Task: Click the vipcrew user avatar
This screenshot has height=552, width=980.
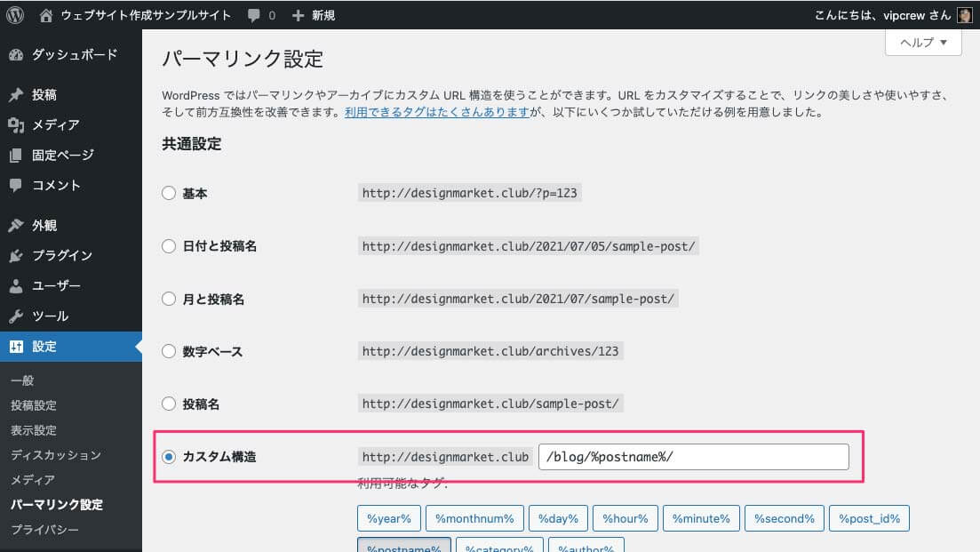Action: pyautogui.click(x=964, y=15)
